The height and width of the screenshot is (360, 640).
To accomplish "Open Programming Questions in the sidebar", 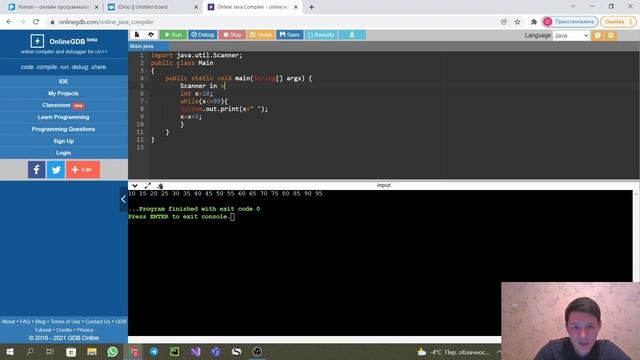I will click(63, 129).
